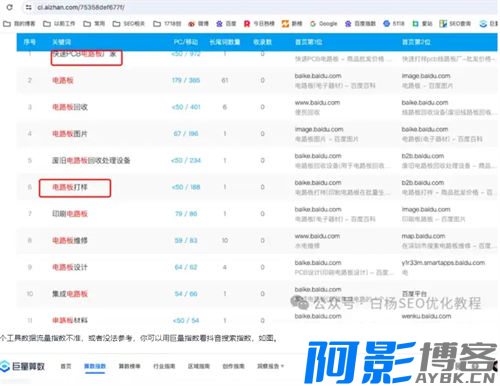Click baike.baidu.com in the 电路板 row
The image size is (500, 386).
click(318, 76)
